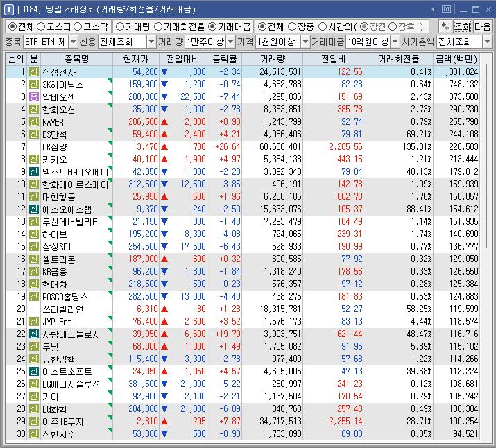Click the 신 badge on 자람테크놀로지 row
Viewport: 496px width, 448px height.
(33, 334)
